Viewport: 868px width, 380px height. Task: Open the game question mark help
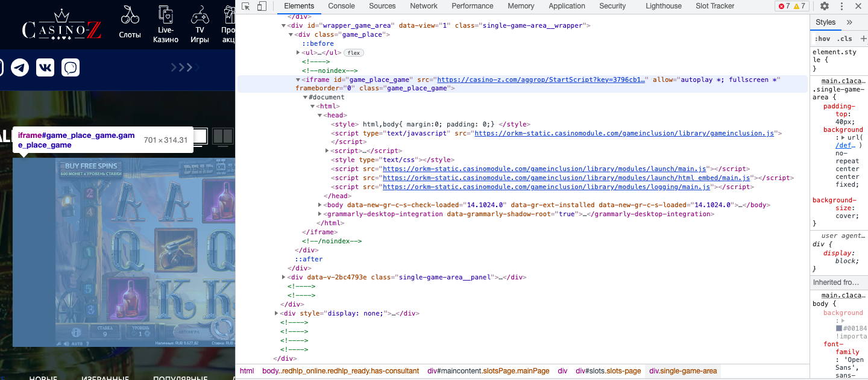pyautogui.click(x=86, y=343)
